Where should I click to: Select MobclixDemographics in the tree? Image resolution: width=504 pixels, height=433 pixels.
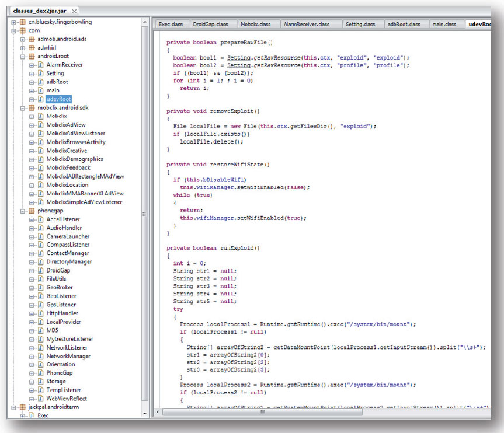pos(75,159)
